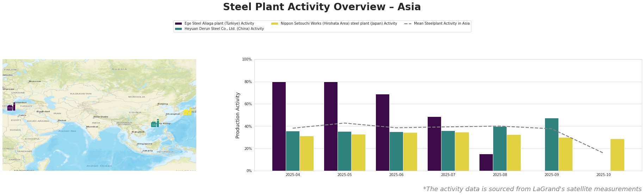
Task: Click the 2025-07 x-axis label
Action: 448,175
